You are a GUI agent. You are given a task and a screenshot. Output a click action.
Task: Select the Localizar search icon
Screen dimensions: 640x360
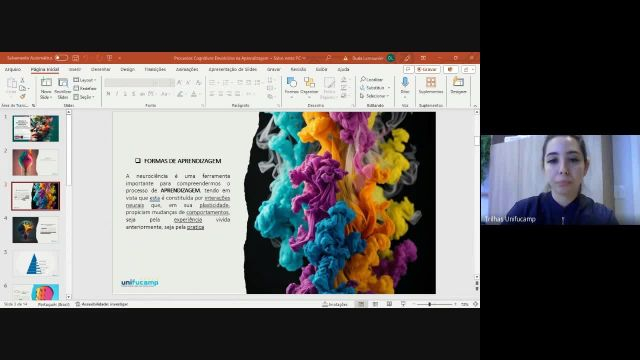pos(362,79)
